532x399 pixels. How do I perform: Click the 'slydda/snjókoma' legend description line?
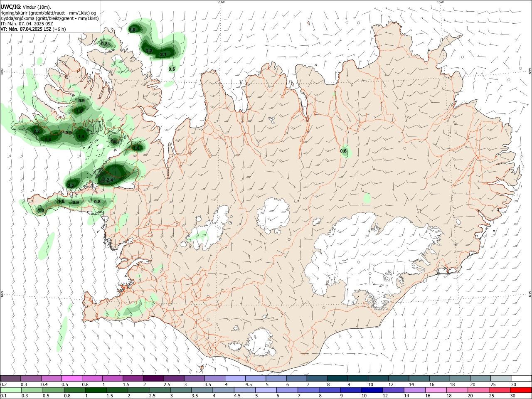[49, 18]
